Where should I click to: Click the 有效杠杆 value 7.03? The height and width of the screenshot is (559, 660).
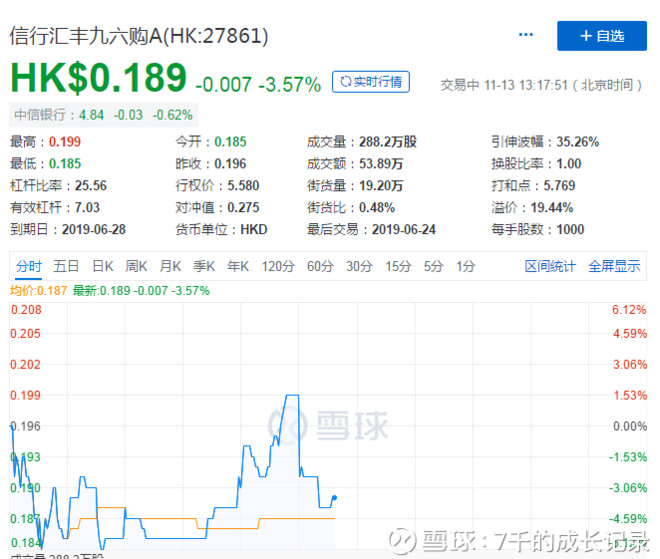click(87, 208)
